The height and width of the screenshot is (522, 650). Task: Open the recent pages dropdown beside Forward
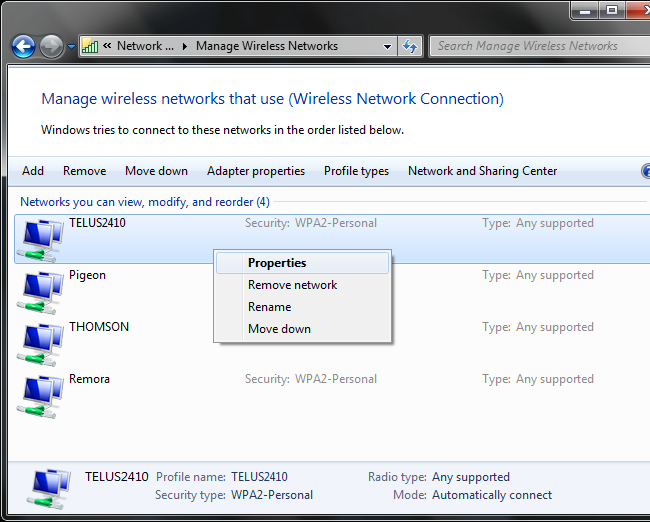71,46
